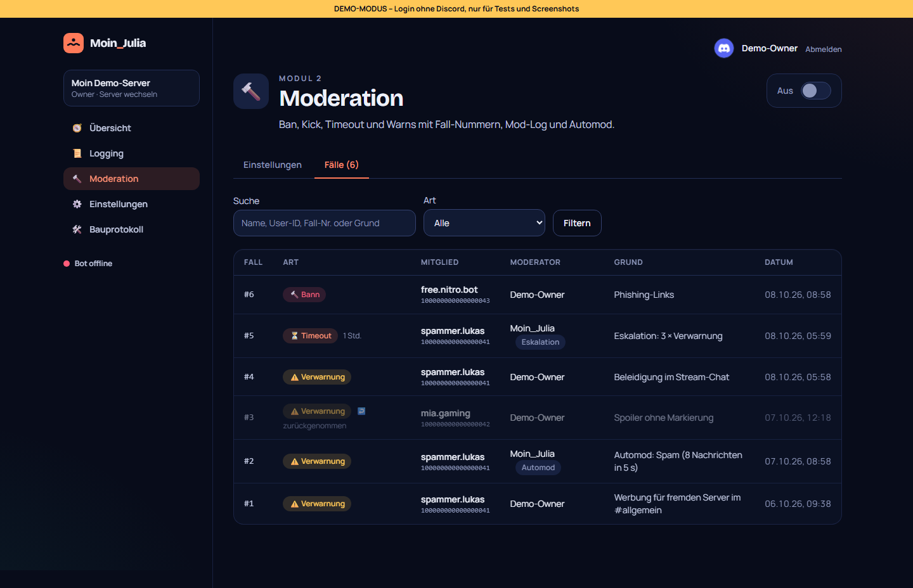913x588 pixels.
Task: Toggle the Moderation module switch from Aus
Action: click(x=816, y=91)
